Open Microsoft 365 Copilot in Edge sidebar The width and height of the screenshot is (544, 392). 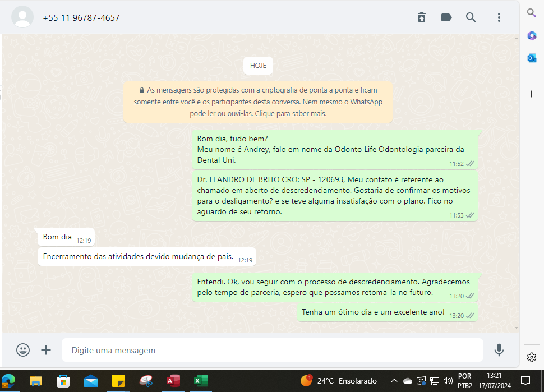532,35
